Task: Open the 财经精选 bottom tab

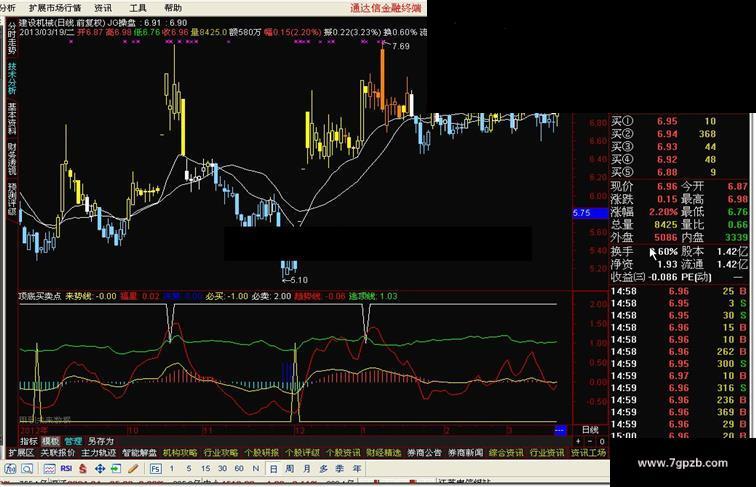Action: coord(384,453)
